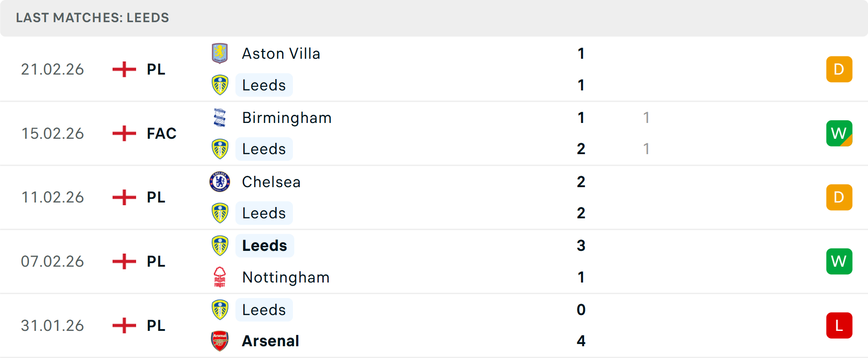Open the Arsenal team link
This screenshot has width=868, height=358.
[x=270, y=341]
